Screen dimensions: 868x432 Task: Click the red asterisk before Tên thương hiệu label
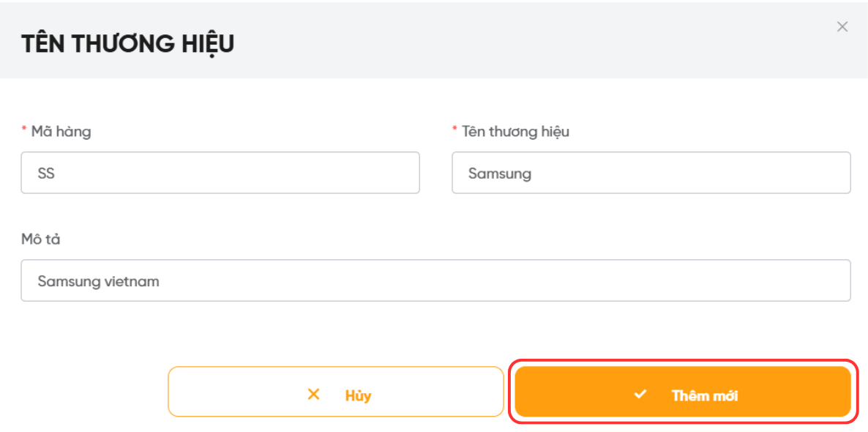click(x=455, y=131)
